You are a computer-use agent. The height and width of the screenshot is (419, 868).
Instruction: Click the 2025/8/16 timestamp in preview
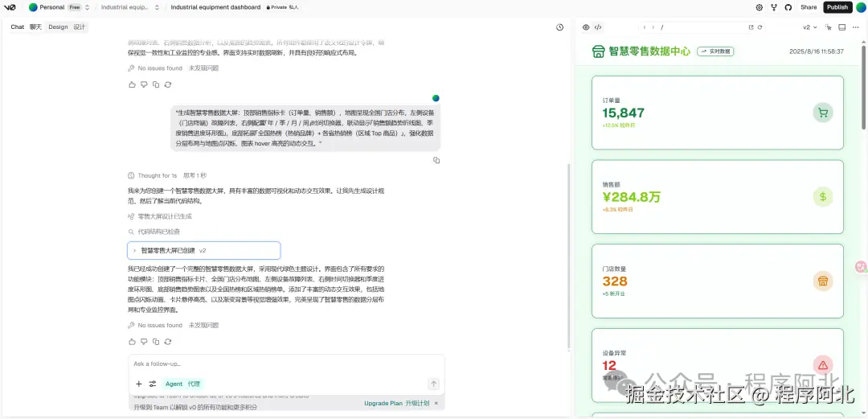pyautogui.click(x=817, y=51)
